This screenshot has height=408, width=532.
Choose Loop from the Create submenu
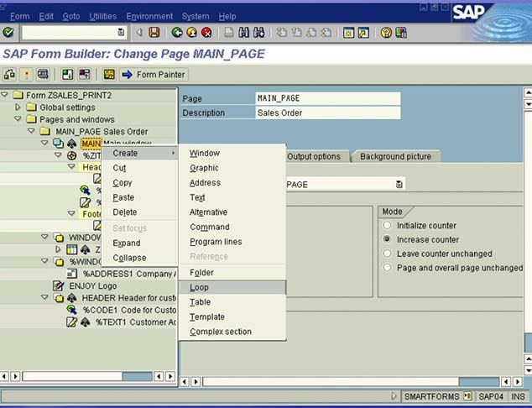(x=232, y=287)
